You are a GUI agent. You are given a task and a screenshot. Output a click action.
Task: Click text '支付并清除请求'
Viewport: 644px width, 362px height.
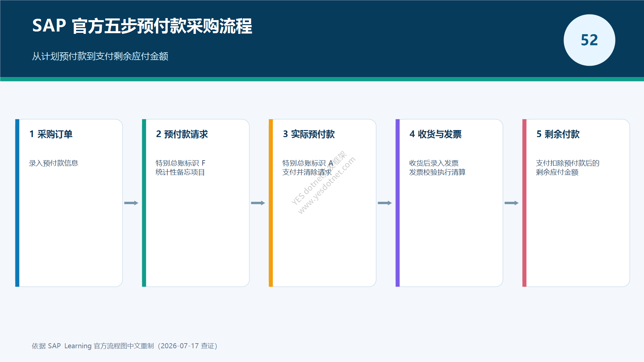[x=307, y=172]
